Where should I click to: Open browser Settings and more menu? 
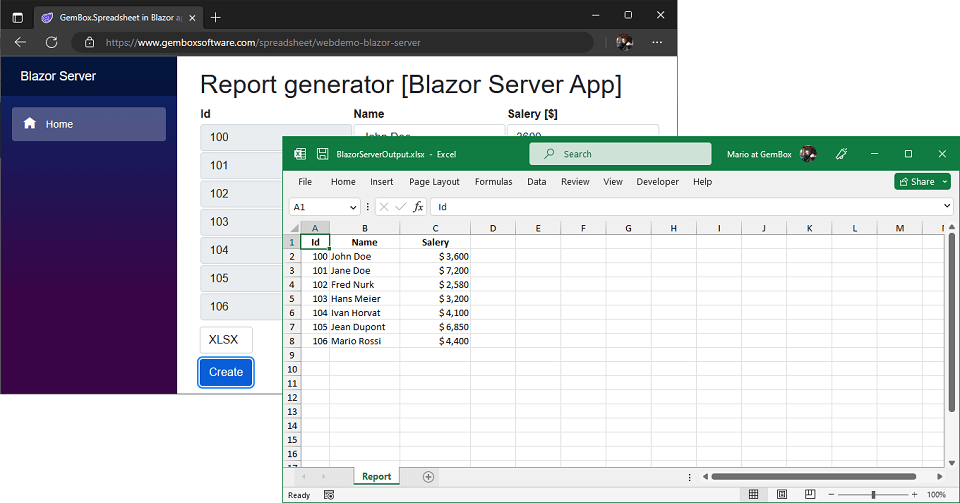coord(657,43)
